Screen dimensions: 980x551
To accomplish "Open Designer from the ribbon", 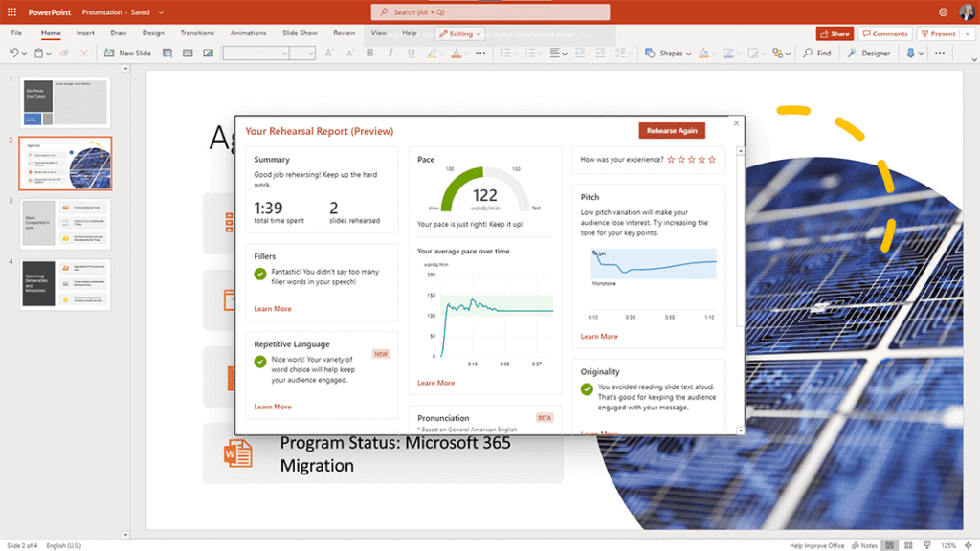I will pyautogui.click(x=869, y=54).
